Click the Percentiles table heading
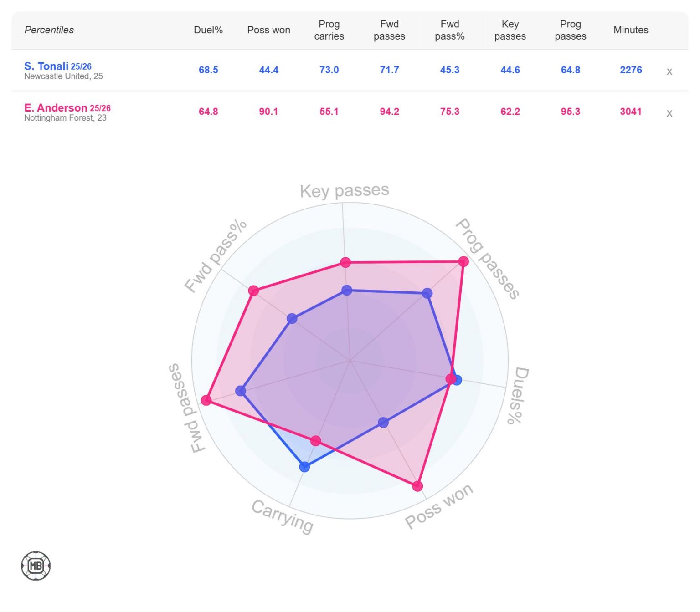Image resolution: width=700 pixels, height=612 pixels. [x=49, y=30]
